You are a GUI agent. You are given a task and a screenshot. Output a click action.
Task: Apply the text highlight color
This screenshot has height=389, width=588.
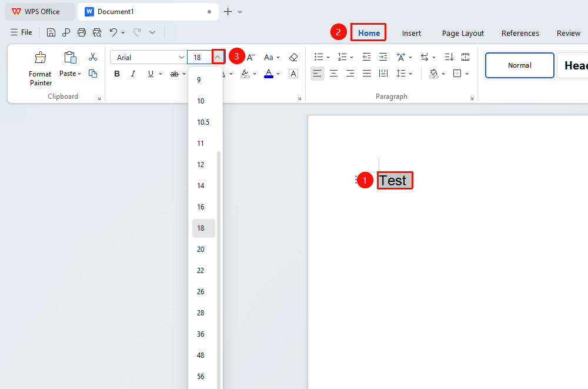click(x=245, y=74)
